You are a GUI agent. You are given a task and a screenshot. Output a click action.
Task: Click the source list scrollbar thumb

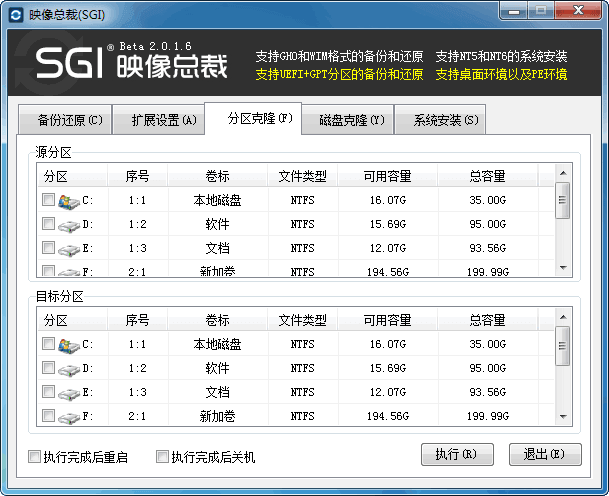tap(562, 200)
